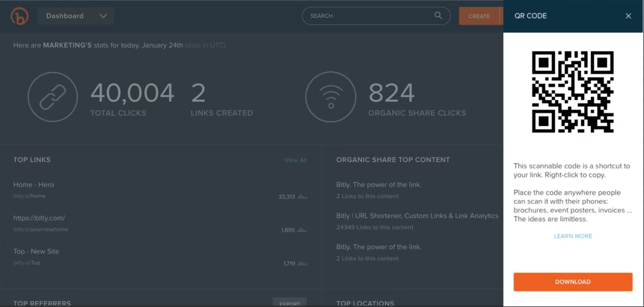The width and height of the screenshot is (644, 307).
Task: Open the Dashboard dropdown menu
Action: click(x=76, y=16)
